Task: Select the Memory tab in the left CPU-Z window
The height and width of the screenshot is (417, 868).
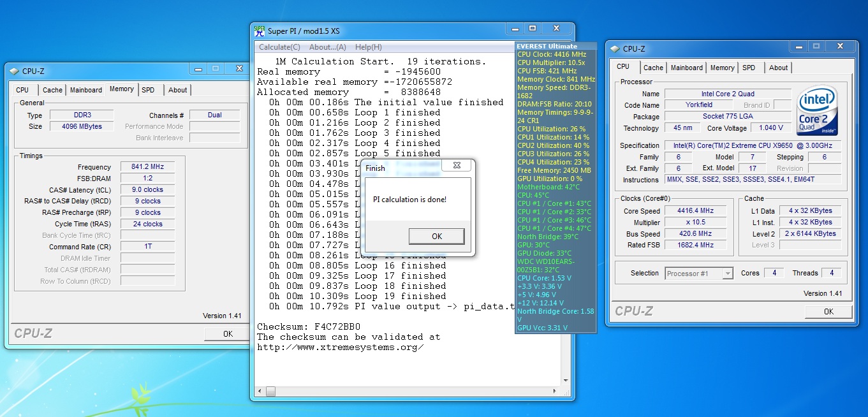Action: 121,89
